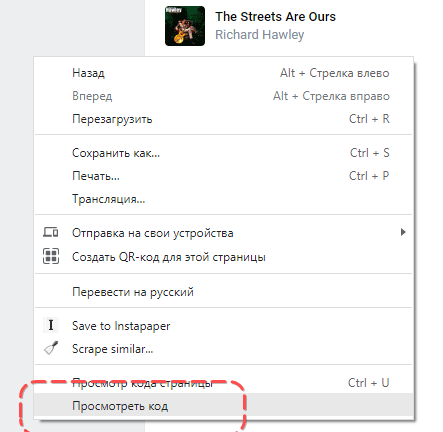Click the QR-code icon in menu
The width and height of the screenshot is (443, 432).
51,256
